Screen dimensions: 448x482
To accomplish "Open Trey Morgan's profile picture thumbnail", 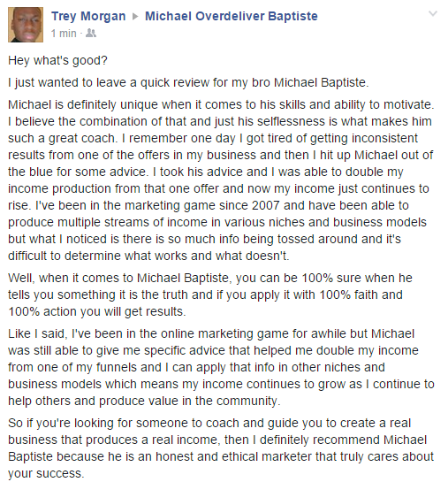I will 26,25.
